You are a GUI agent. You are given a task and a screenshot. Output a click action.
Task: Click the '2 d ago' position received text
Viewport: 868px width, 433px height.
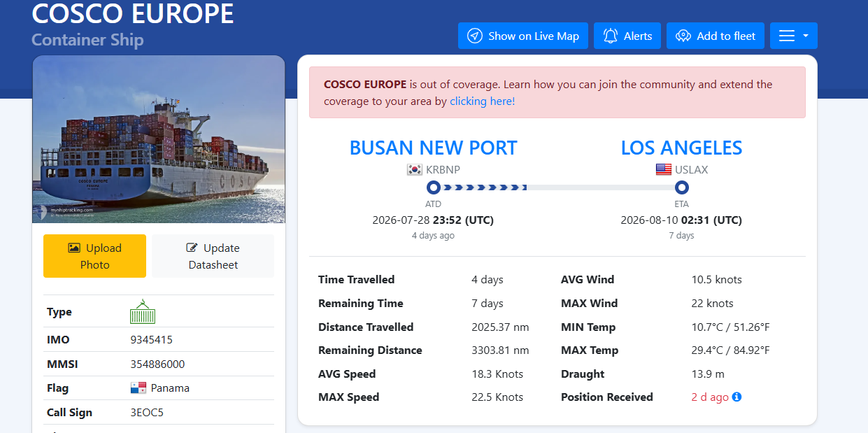[710, 397]
